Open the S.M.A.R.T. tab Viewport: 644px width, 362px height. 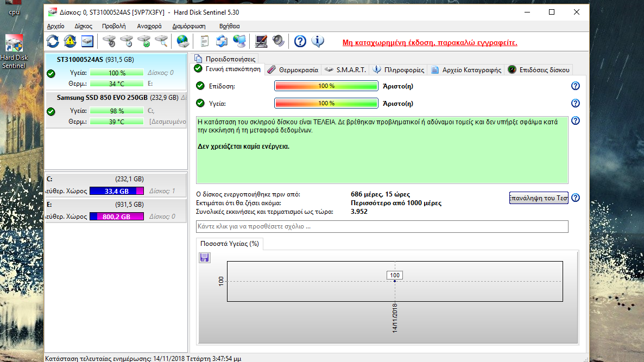pos(345,70)
